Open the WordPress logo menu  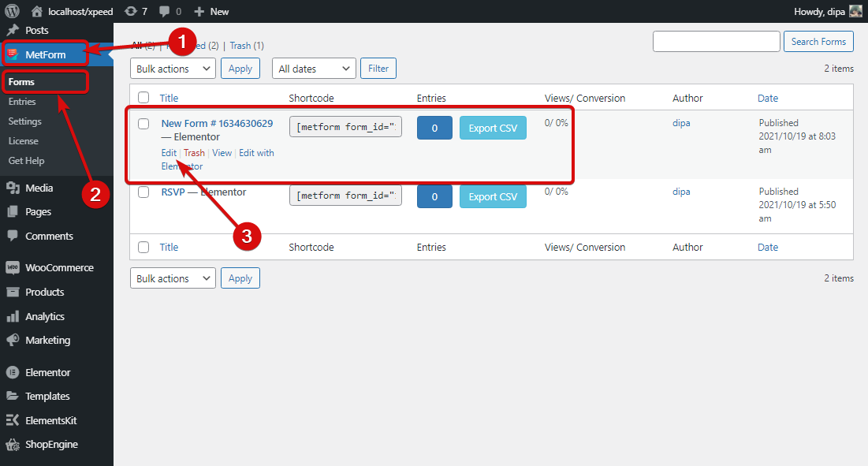click(12, 11)
